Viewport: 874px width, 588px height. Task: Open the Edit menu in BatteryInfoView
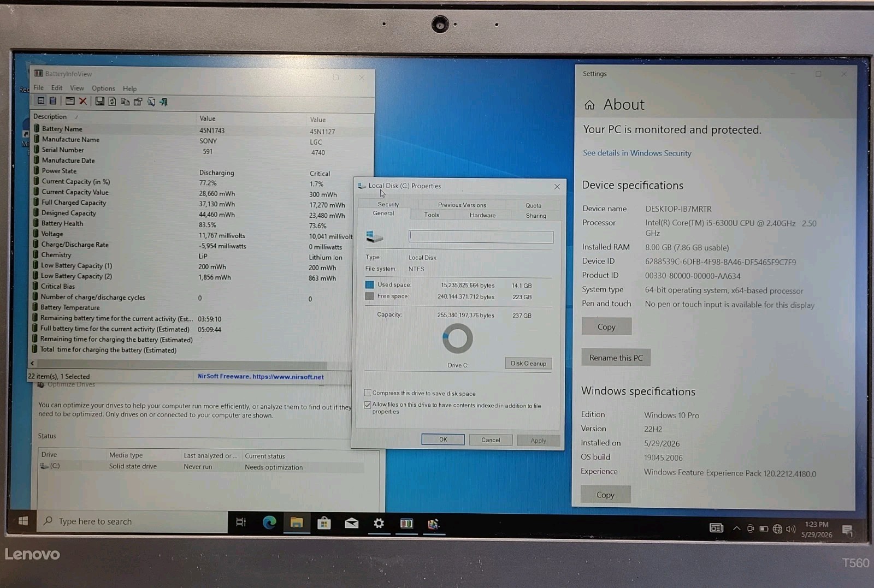coord(57,87)
